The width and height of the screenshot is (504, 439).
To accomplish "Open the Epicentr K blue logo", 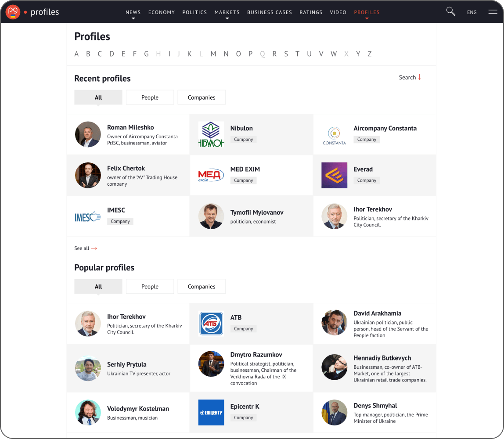I will (x=211, y=412).
